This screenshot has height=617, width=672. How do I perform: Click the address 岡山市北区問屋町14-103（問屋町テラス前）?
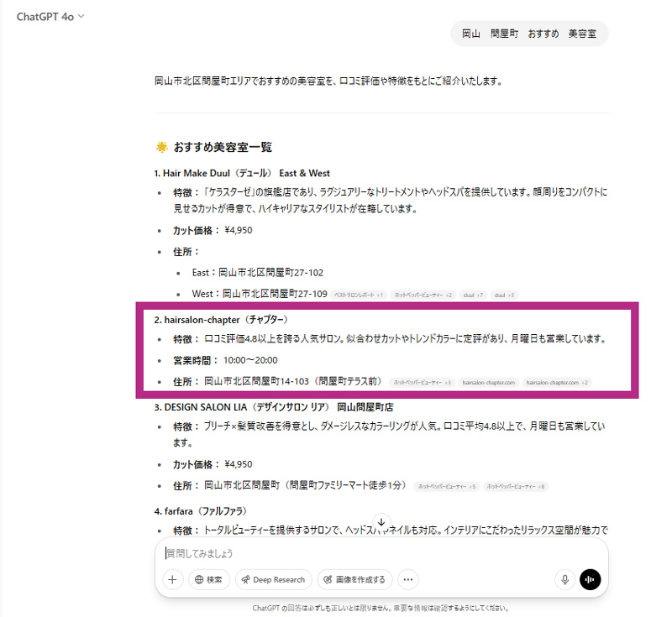coord(292,381)
